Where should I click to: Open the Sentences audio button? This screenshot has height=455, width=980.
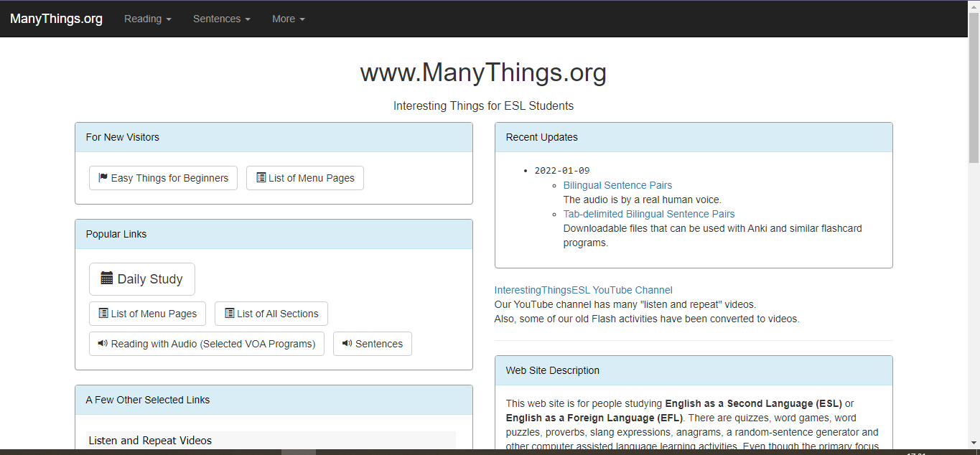(x=373, y=344)
